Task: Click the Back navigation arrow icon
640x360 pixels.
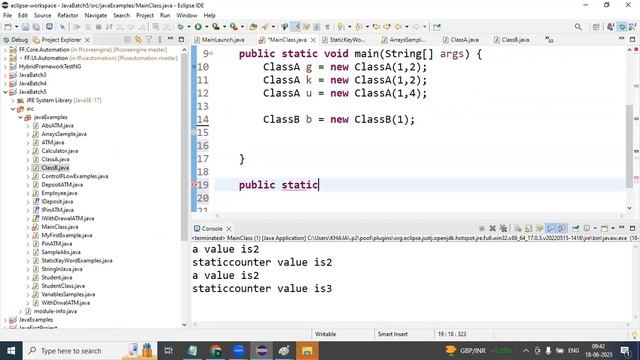Action: 398,27
